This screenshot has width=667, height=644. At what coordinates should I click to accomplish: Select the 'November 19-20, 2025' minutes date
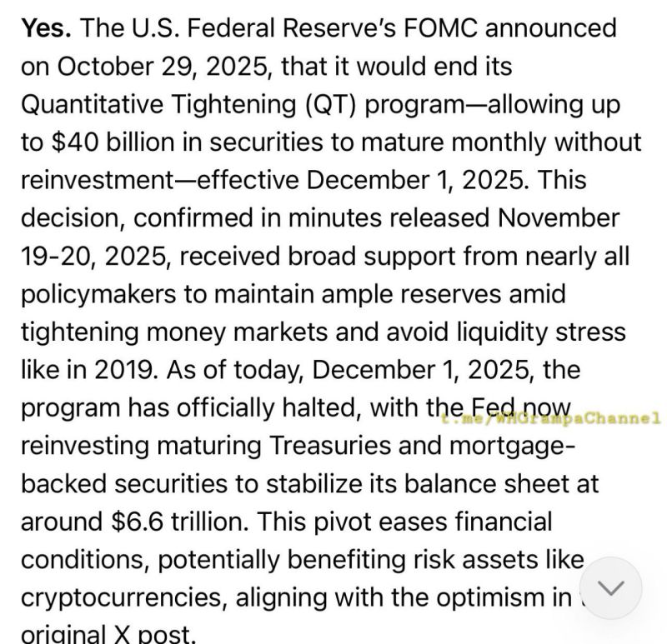(x=88, y=257)
